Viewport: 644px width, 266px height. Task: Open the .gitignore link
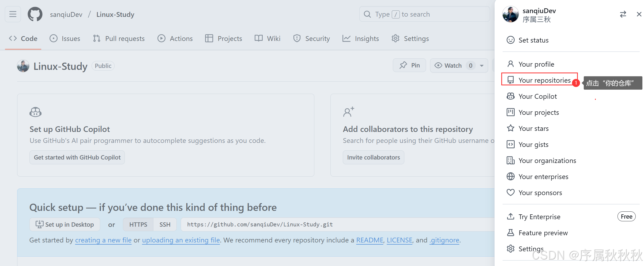(x=445, y=240)
